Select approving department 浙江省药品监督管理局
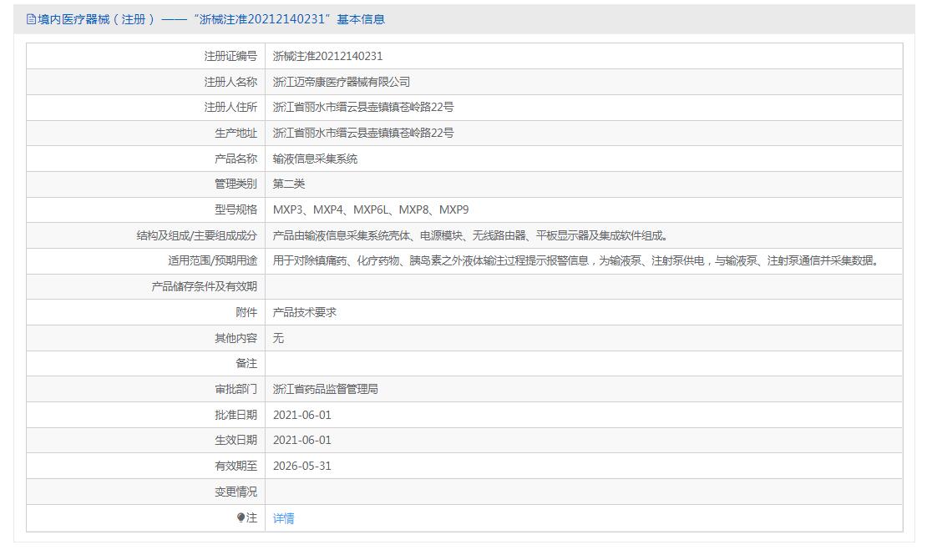Screen dimensions: 932x560 [325, 389]
